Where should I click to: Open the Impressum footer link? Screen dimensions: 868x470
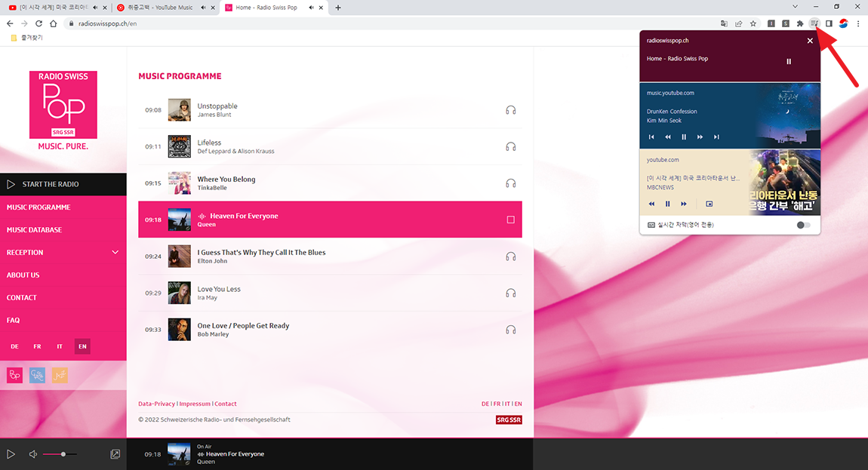pyautogui.click(x=195, y=404)
